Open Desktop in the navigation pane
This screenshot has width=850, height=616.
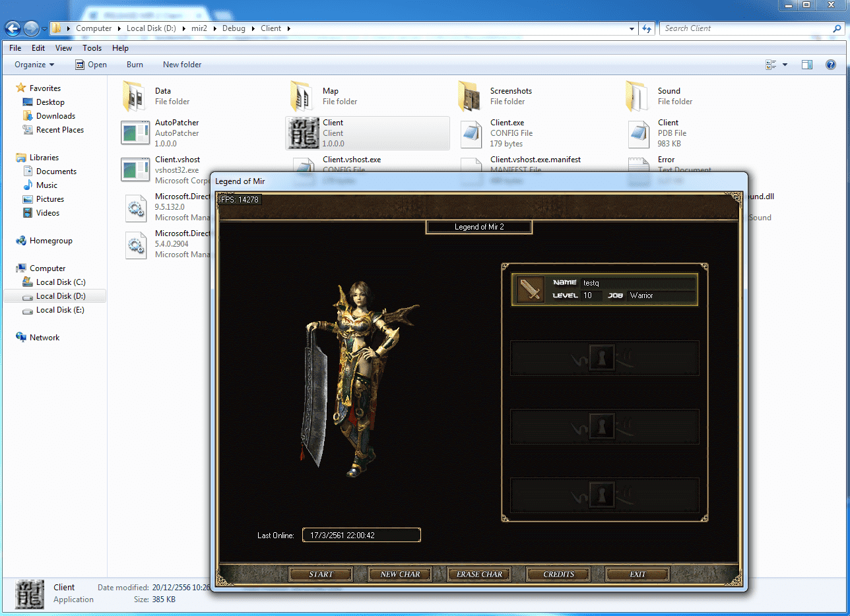pos(50,102)
